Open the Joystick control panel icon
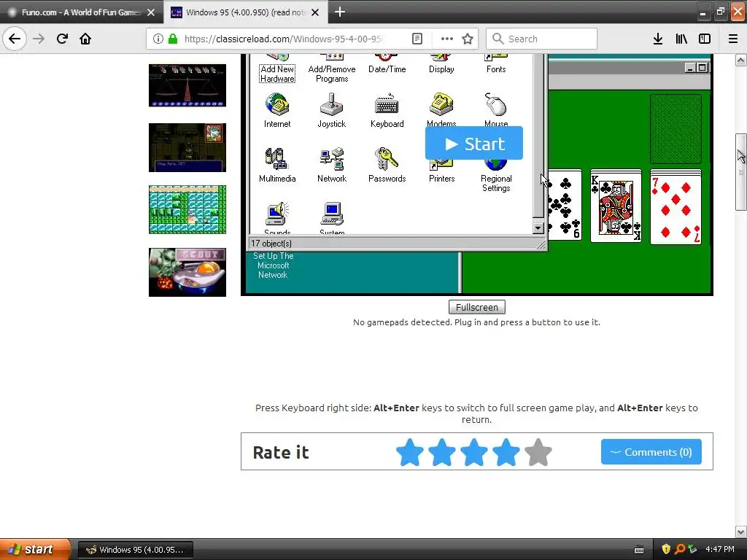This screenshot has width=747, height=560. pyautogui.click(x=332, y=111)
